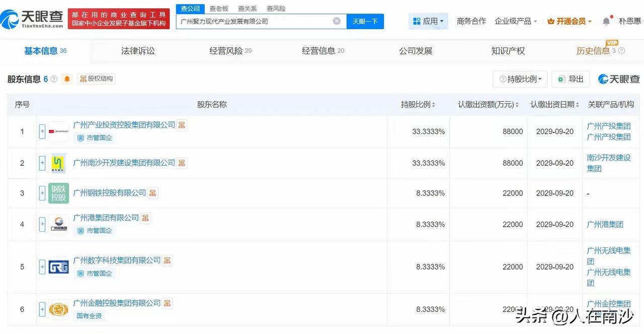This screenshot has height=334, width=644.
Task: Open 广州数字科技集团有限公司 company page
Action: (x=117, y=260)
